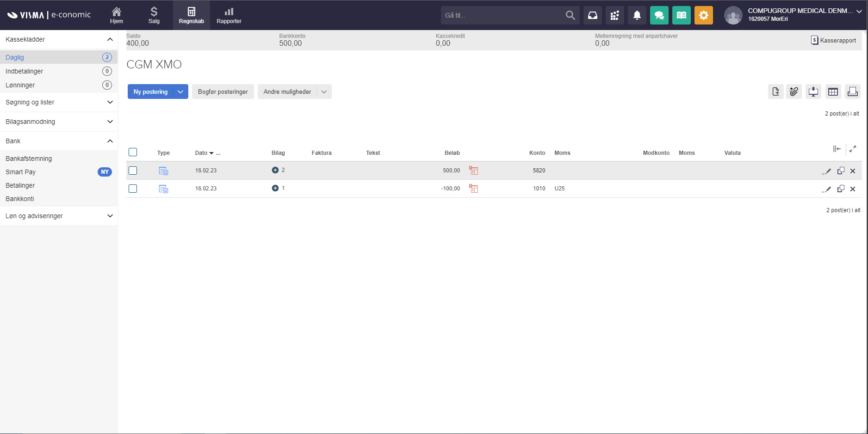Select the header checkbox to mark all rows
The width and height of the screenshot is (868, 434).
(133, 152)
